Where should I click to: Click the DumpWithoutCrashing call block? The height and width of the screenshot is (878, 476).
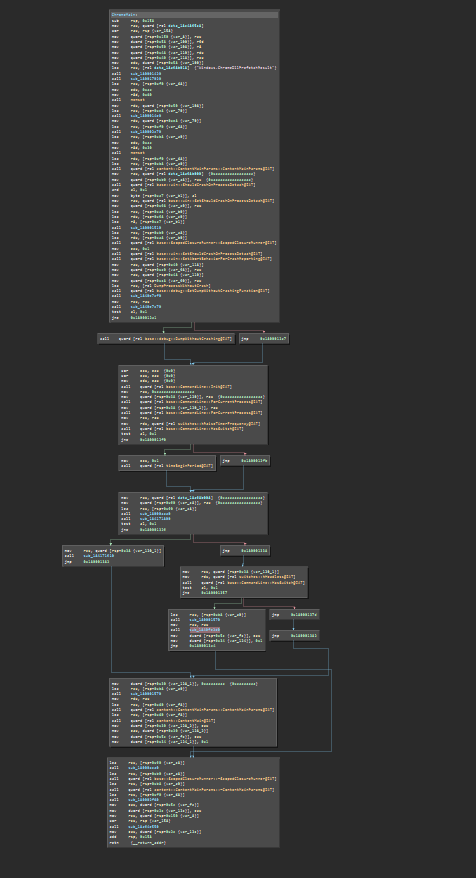click(x=166, y=338)
